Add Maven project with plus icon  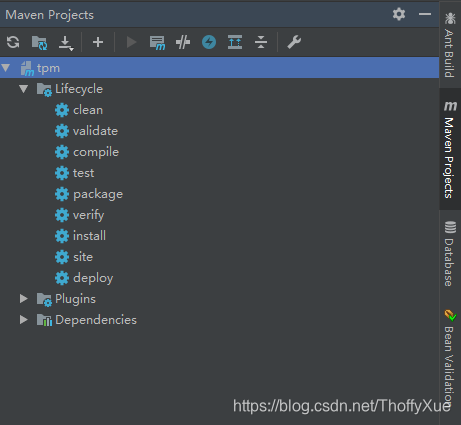tap(98, 42)
